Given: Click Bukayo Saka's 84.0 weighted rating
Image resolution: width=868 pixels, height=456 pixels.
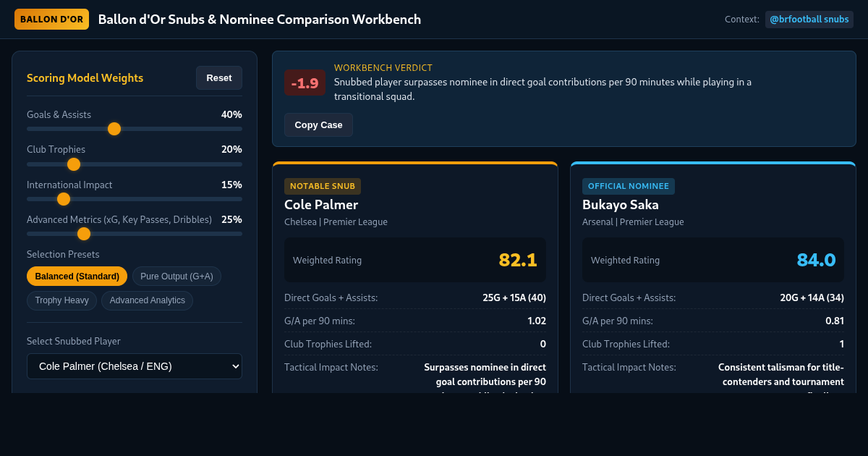Looking at the screenshot, I should [816, 260].
